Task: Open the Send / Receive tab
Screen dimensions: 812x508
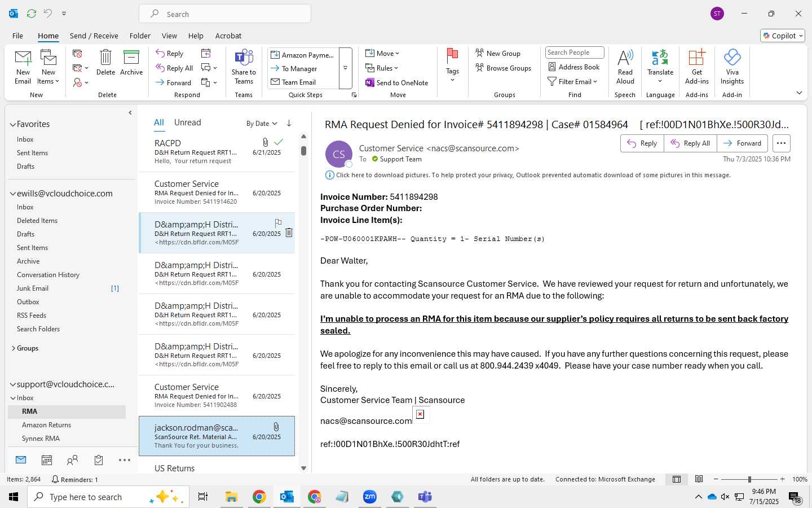Action: click(94, 36)
